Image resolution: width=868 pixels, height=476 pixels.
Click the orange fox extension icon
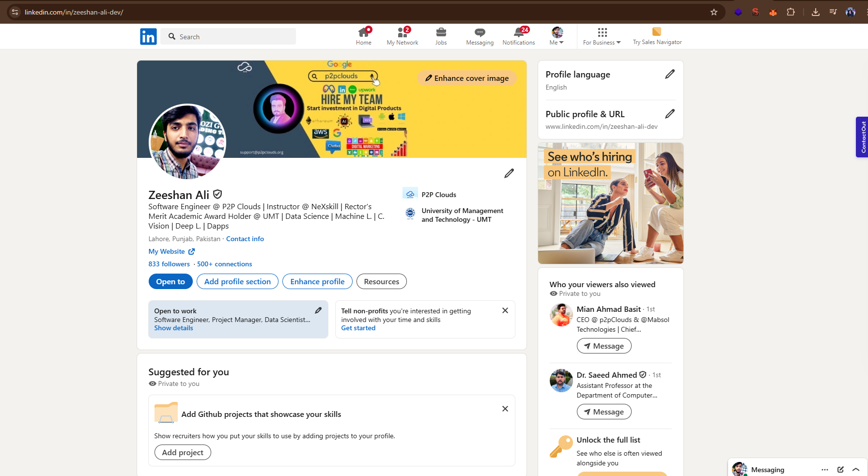point(773,12)
